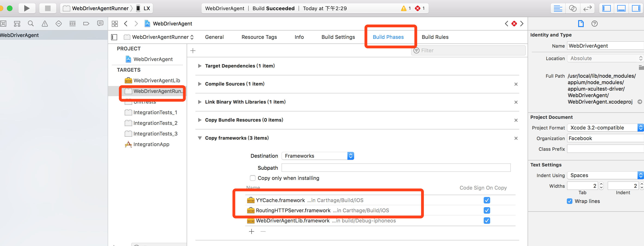
Task: Switch to the Info tab
Action: click(x=299, y=37)
